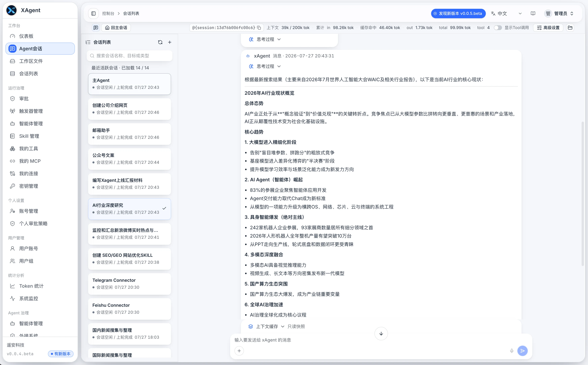Select the Feishu Connector session
The image size is (588, 365).
[x=130, y=309]
